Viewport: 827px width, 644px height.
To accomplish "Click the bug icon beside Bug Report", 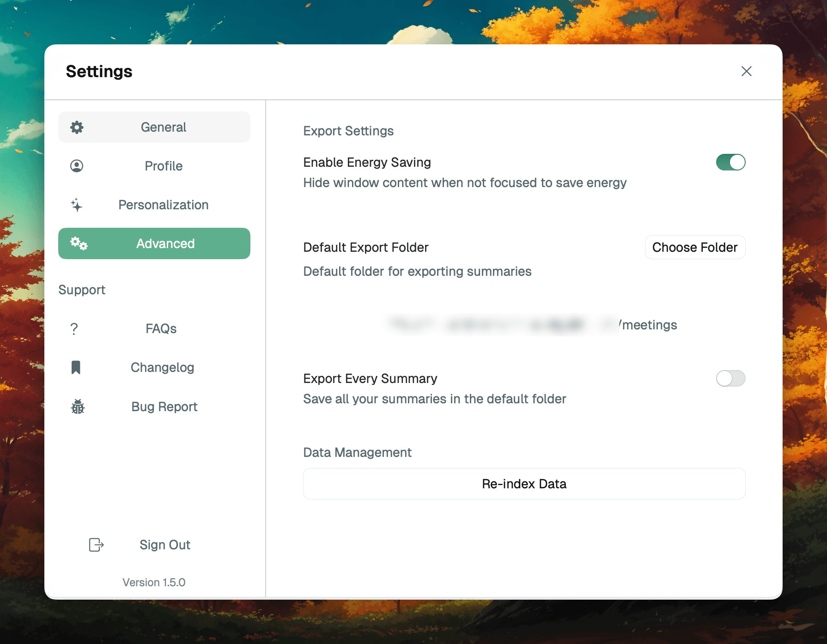I will 78,407.
